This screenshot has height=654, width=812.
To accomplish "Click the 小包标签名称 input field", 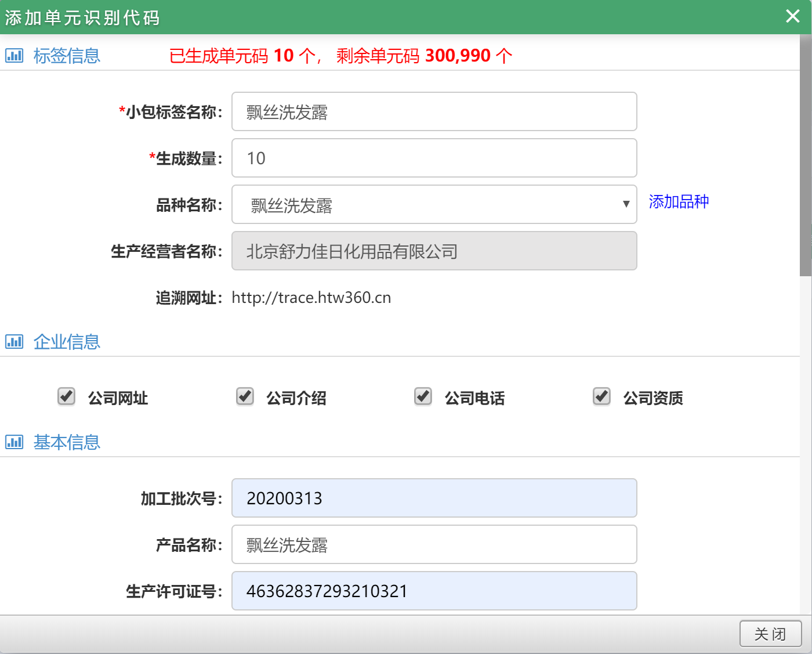I will coord(434,111).
